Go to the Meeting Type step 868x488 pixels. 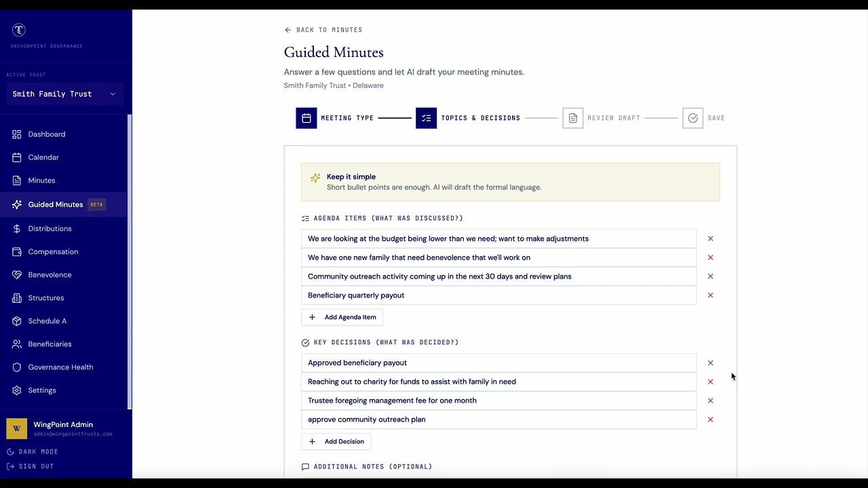click(307, 117)
